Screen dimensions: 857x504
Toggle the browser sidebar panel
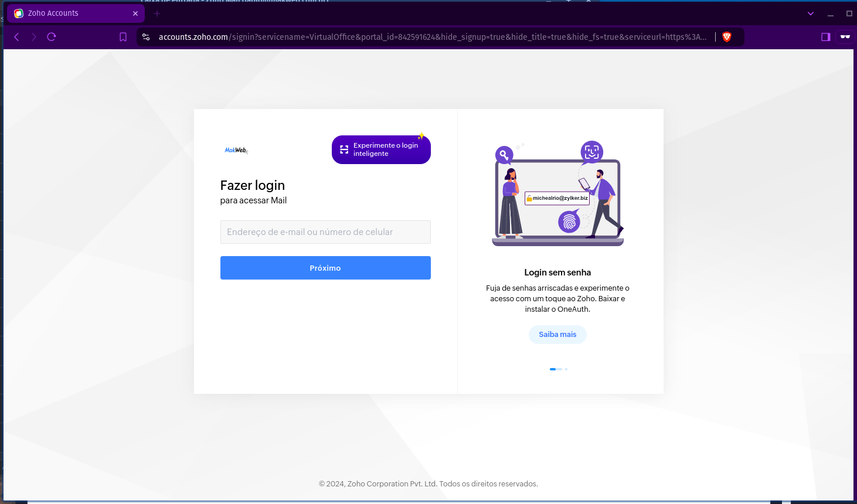[826, 37]
